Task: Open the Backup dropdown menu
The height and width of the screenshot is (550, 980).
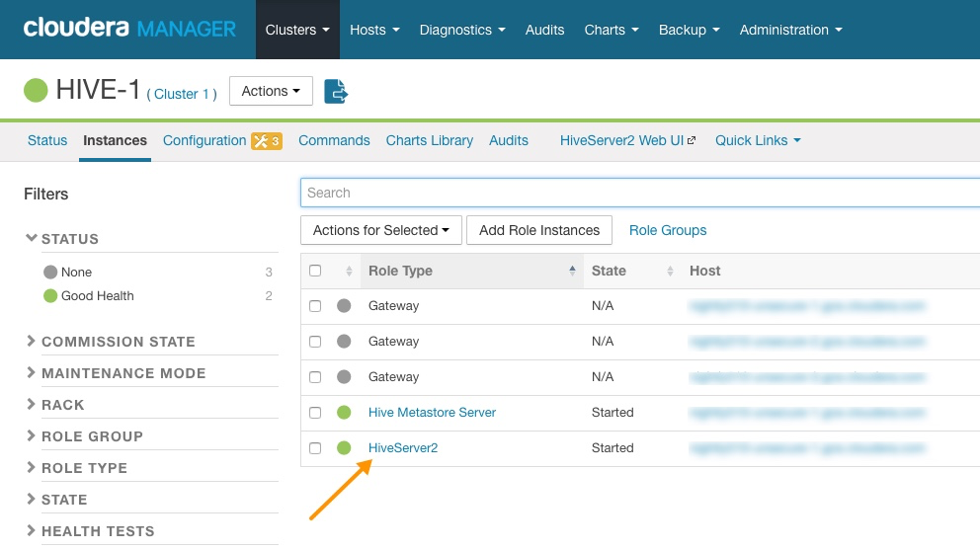Action: (689, 30)
